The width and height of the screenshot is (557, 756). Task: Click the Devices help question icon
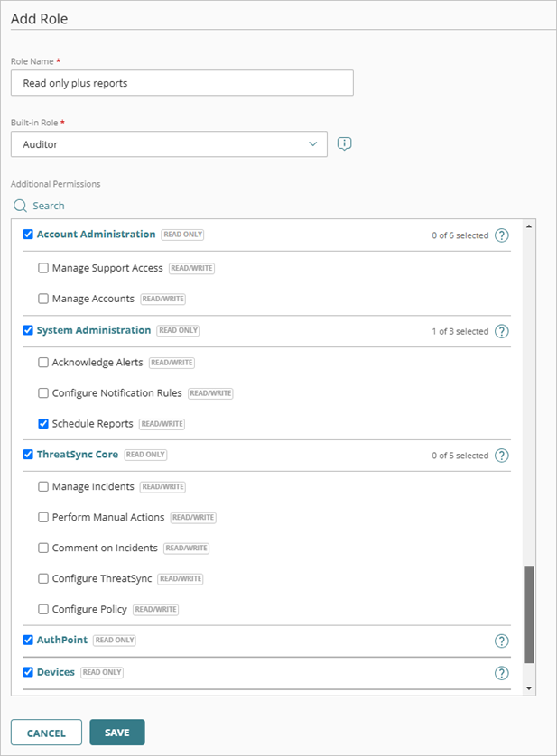tap(502, 673)
